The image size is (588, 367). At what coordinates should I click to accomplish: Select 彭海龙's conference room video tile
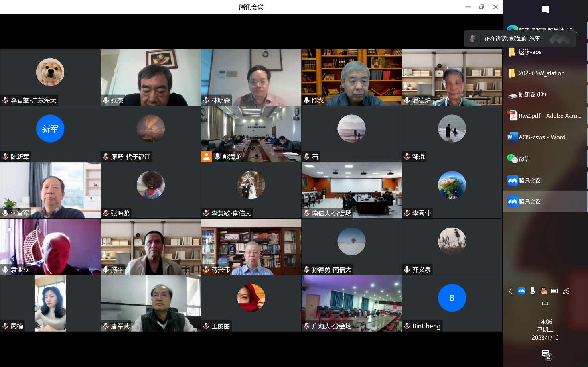(x=251, y=131)
